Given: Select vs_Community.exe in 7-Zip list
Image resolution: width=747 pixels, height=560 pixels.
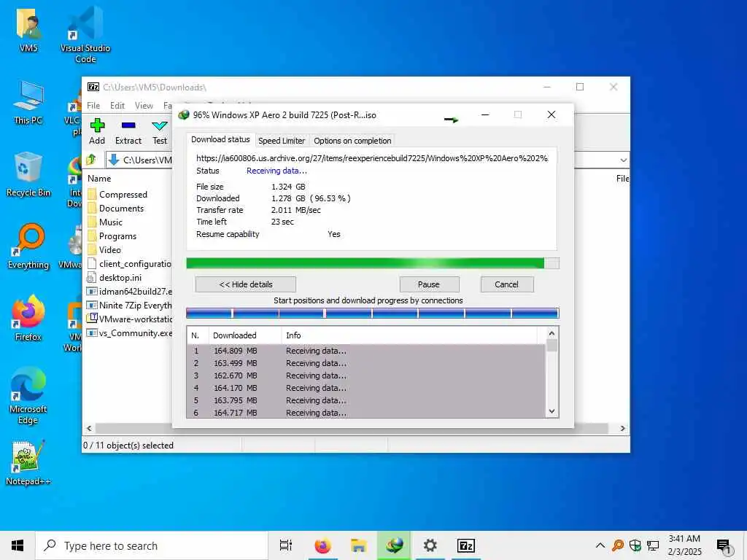Looking at the screenshot, I should pyautogui.click(x=128, y=333).
